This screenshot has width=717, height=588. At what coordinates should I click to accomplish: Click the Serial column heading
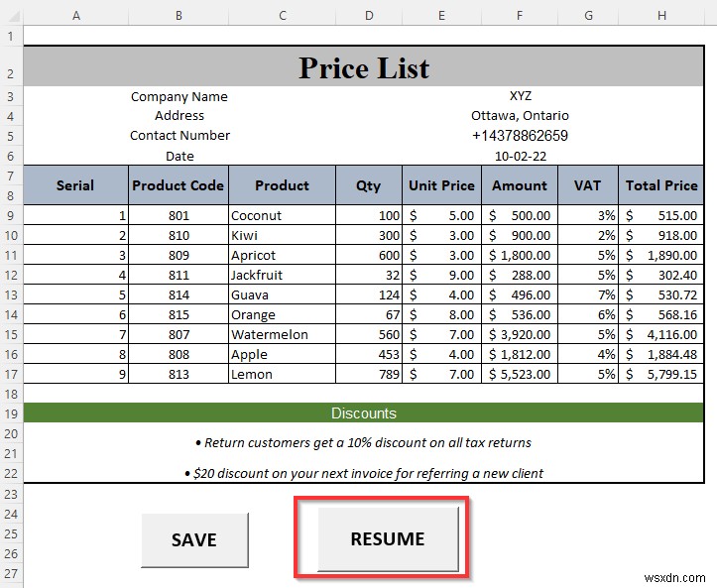(x=75, y=185)
